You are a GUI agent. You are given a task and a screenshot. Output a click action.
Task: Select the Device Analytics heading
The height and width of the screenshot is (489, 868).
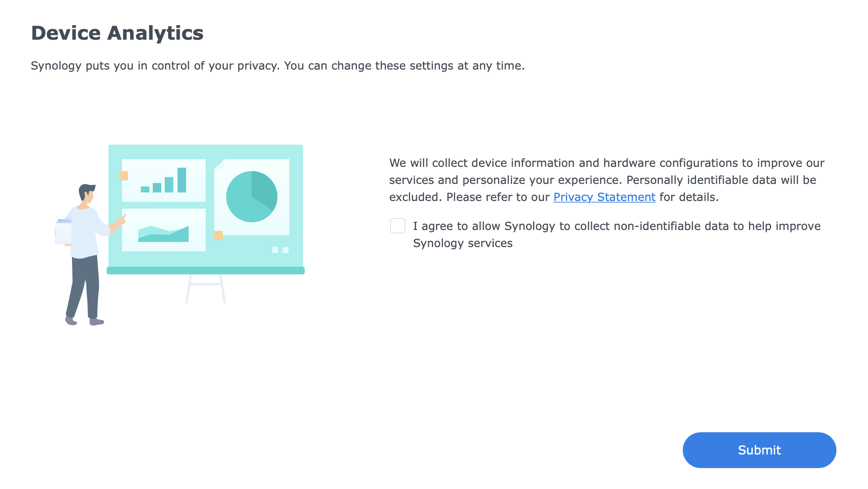click(117, 33)
